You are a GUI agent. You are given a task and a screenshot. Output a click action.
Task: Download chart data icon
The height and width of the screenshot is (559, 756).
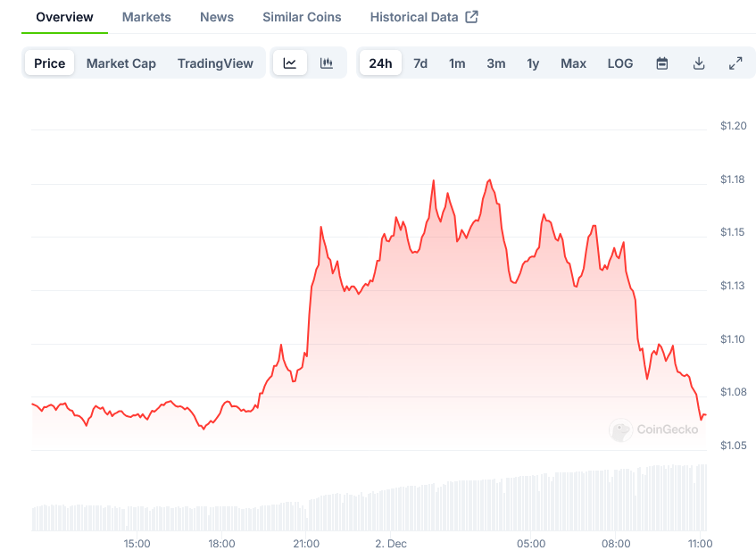[699, 63]
